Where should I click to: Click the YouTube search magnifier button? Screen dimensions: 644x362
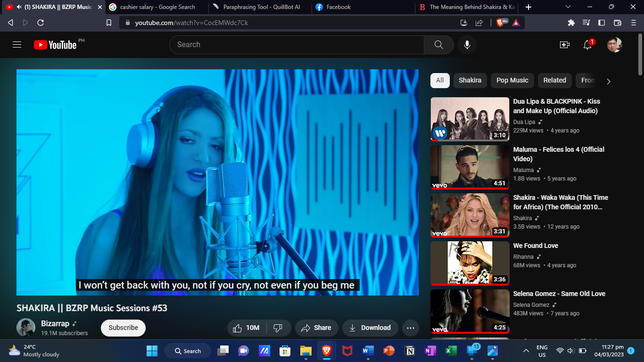(x=438, y=45)
